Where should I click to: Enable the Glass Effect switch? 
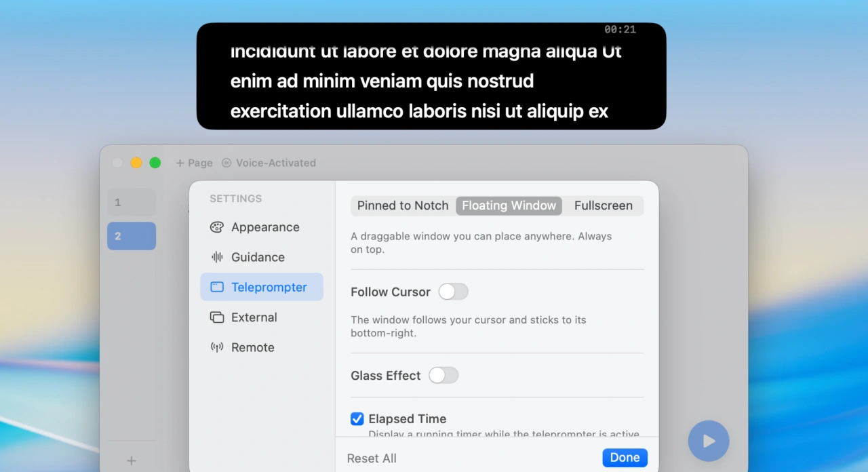pos(443,375)
